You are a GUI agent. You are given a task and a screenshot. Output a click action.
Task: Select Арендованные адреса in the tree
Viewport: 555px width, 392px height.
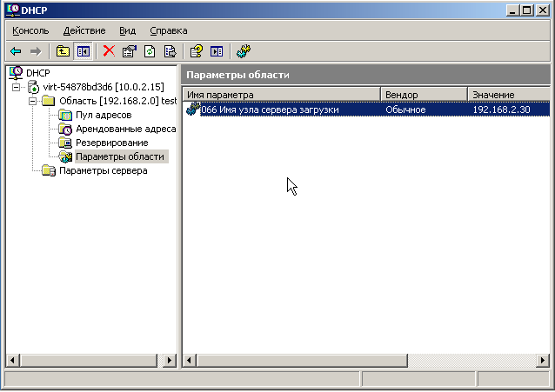click(124, 129)
